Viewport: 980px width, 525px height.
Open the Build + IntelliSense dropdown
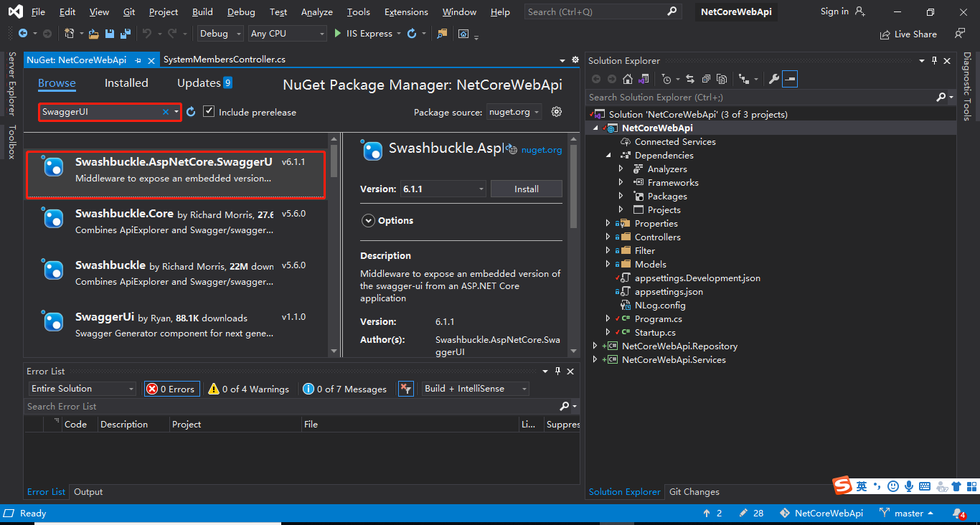coord(476,389)
